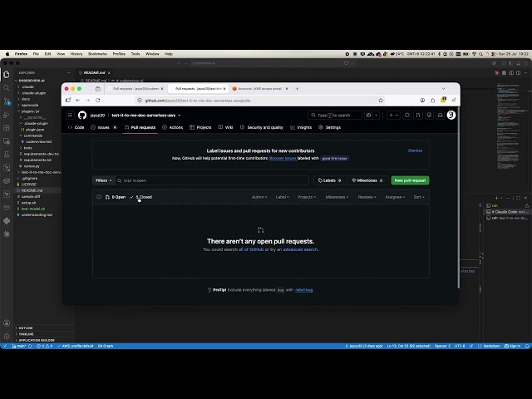This screenshot has width=532, height=399.
Task: Split VS Code editor right icon
Action: [518, 73]
